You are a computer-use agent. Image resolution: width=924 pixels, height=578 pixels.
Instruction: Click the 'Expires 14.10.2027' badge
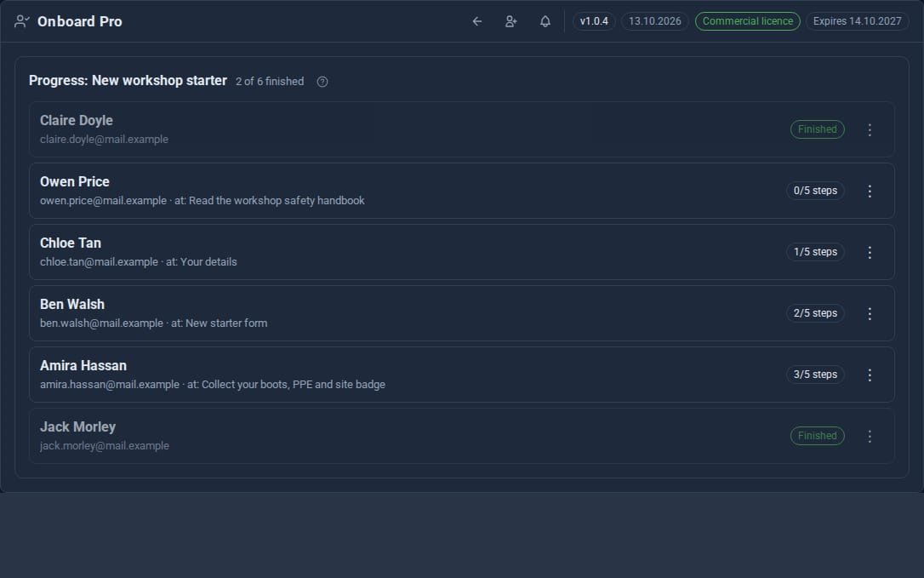[x=858, y=21]
